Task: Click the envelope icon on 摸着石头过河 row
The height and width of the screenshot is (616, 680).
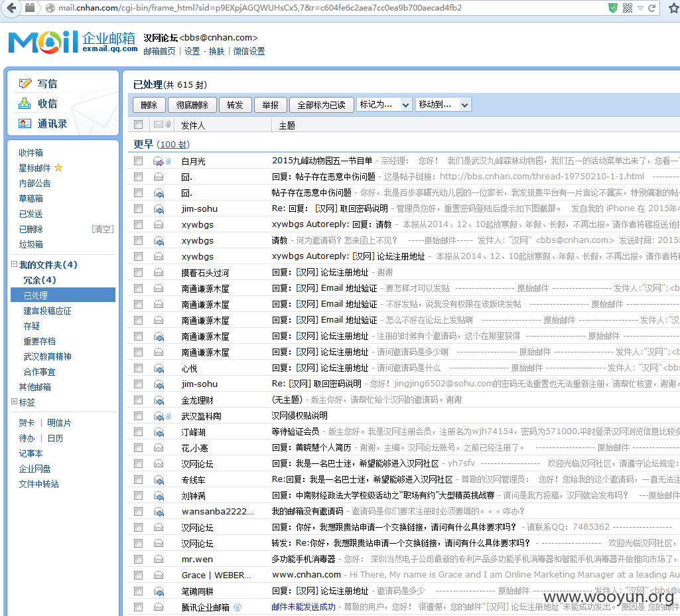Action: 159,272
